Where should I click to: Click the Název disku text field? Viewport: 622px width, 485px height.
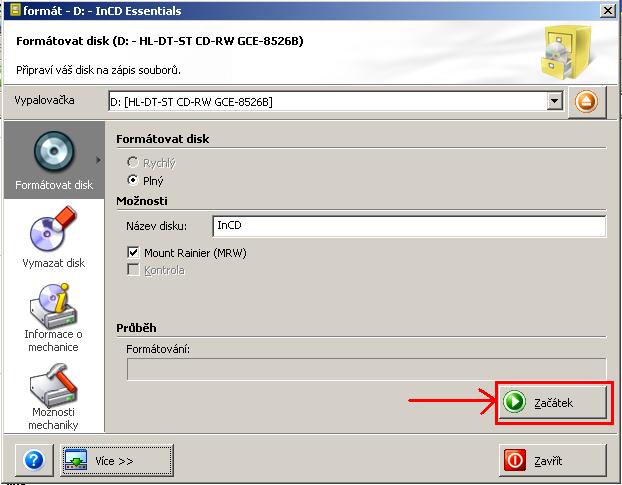pyautogui.click(x=409, y=226)
